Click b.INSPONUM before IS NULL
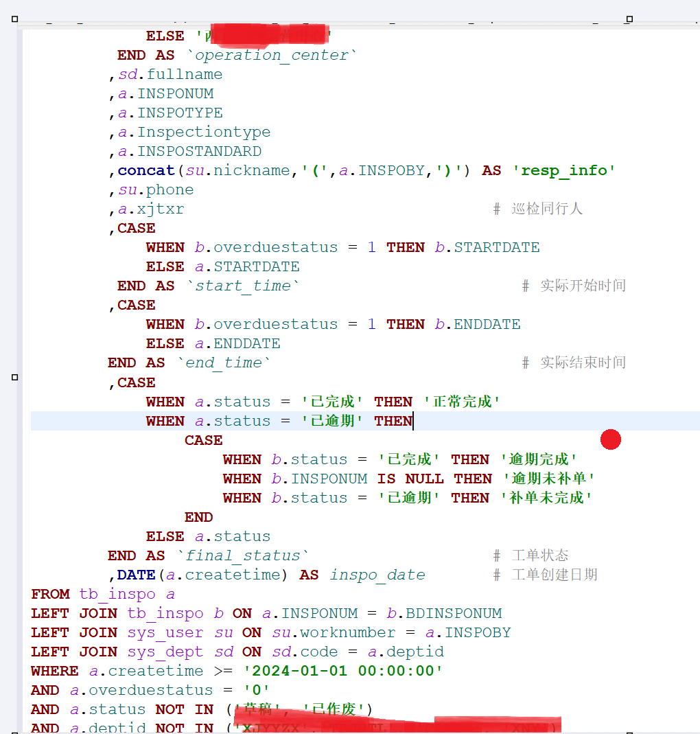Viewport: 700px width, 734px height. point(320,479)
